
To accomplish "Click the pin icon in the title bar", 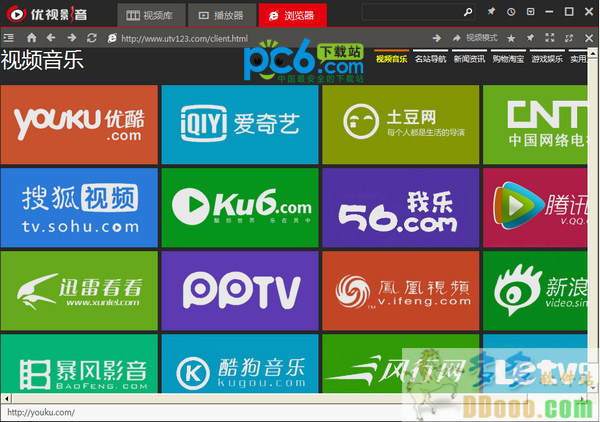I will (491, 12).
